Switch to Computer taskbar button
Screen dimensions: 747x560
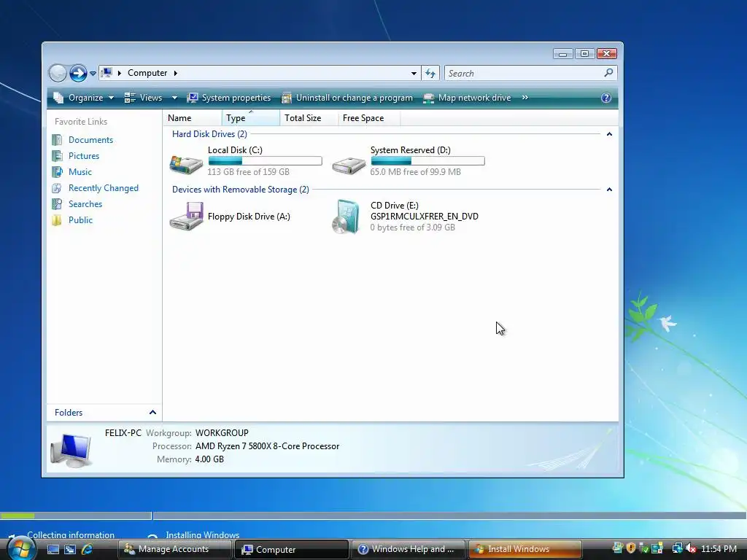click(x=292, y=549)
